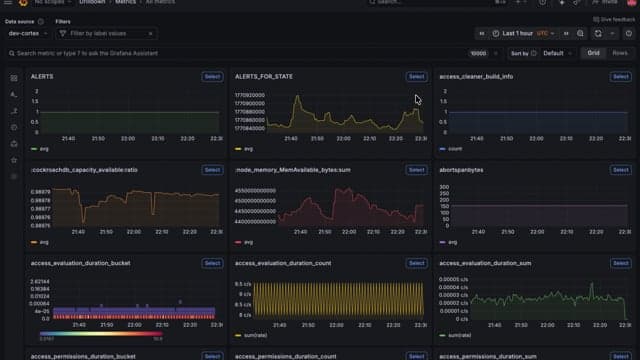Click the letter A prefix filter sidebar icon

pyautogui.click(x=14, y=94)
